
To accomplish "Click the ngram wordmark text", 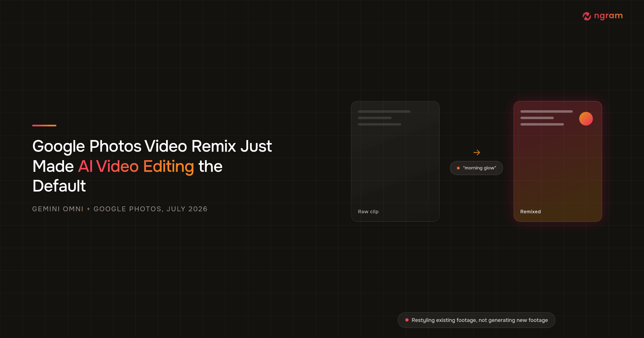I will [x=608, y=16].
